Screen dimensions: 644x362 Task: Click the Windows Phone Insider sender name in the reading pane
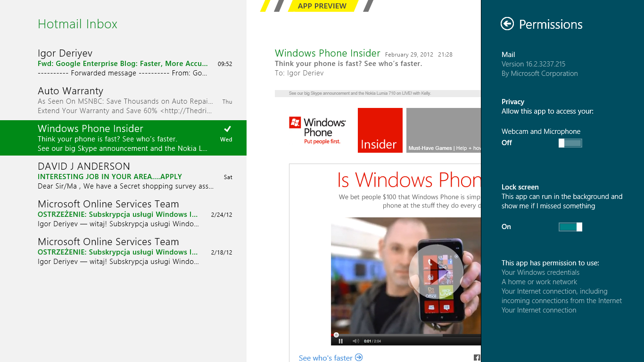click(x=328, y=53)
